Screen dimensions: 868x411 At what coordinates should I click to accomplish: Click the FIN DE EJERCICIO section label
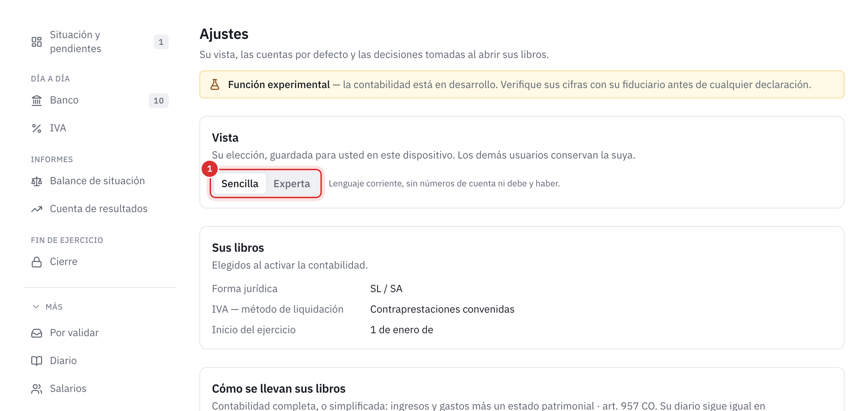tap(67, 240)
